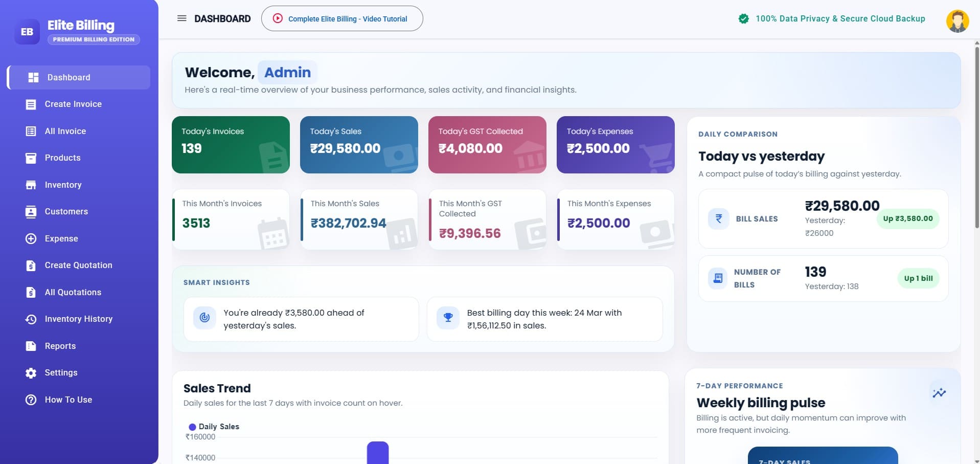980x464 pixels.
Task: Open the Create Invoice sidebar icon
Action: click(x=31, y=104)
